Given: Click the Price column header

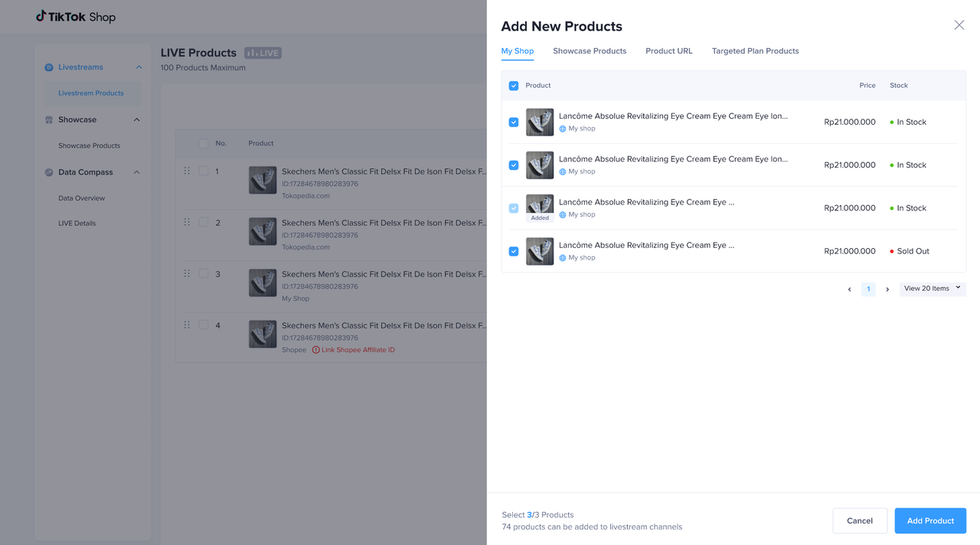Looking at the screenshot, I should tap(867, 86).
